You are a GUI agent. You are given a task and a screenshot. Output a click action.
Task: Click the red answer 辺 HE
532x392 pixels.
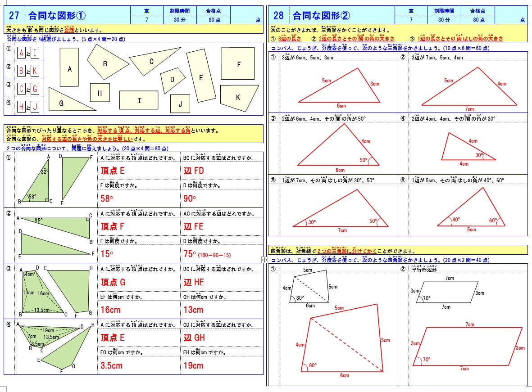194,282
